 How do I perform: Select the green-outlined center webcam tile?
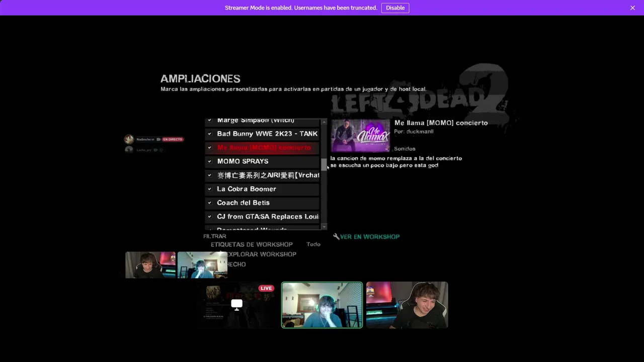[x=322, y=305]
